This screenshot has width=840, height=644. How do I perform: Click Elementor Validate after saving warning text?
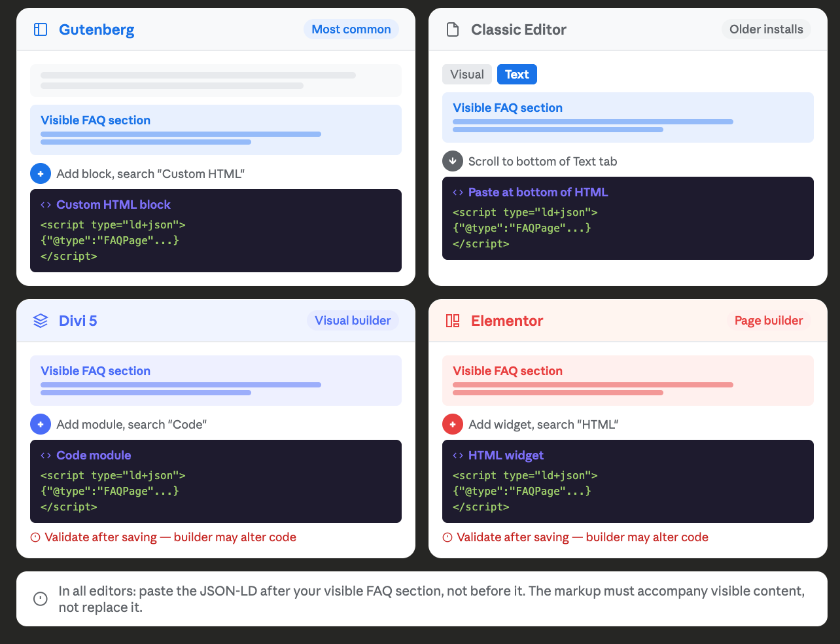582,537
